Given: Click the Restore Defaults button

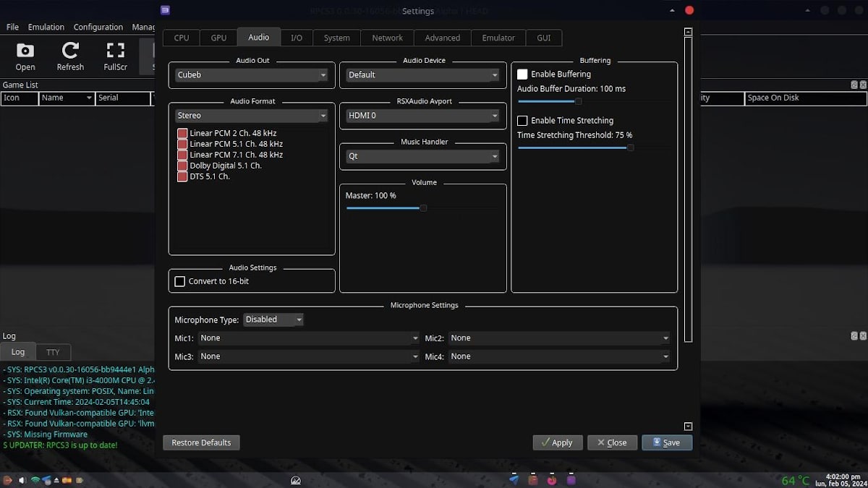Looking at the screenshot, I should (201, 442).
